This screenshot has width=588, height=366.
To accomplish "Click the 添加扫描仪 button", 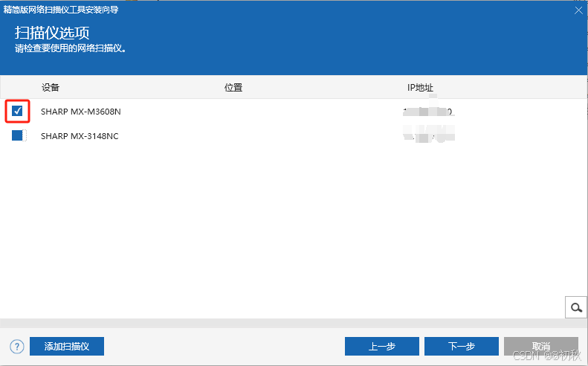I will click(x=67, y=346).
